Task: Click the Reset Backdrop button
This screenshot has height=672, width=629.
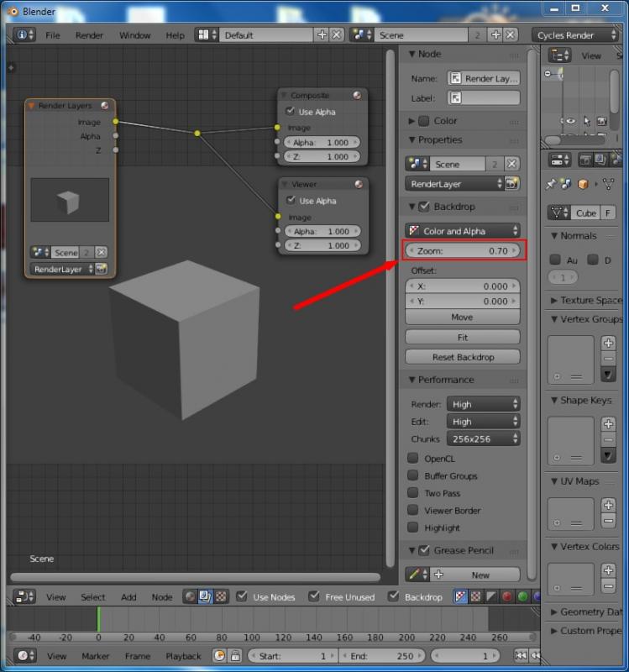Action: click(462, 357)
